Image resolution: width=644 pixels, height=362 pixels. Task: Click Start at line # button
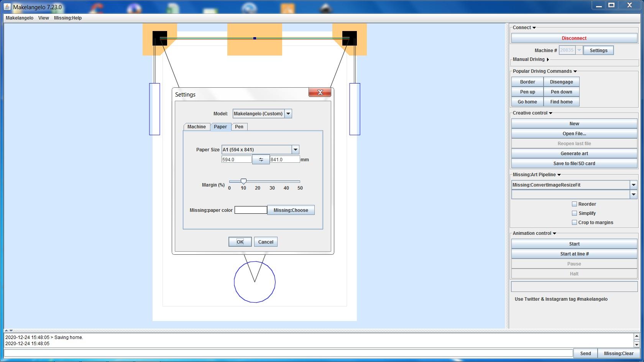pyautogui.click(x=574, y=254)
